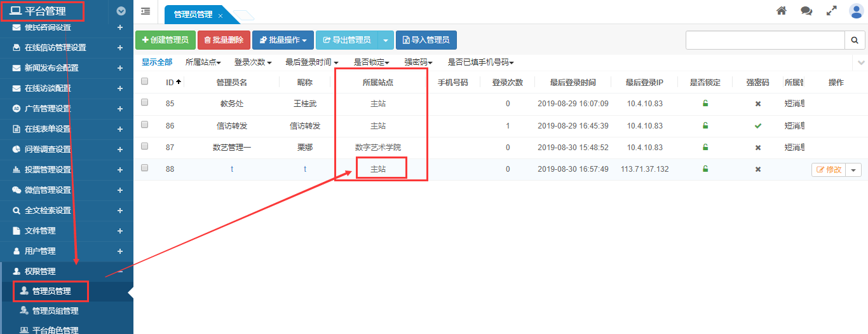Open the chat messages icon
Screen dimensions: 868x334
click(806, 11)
